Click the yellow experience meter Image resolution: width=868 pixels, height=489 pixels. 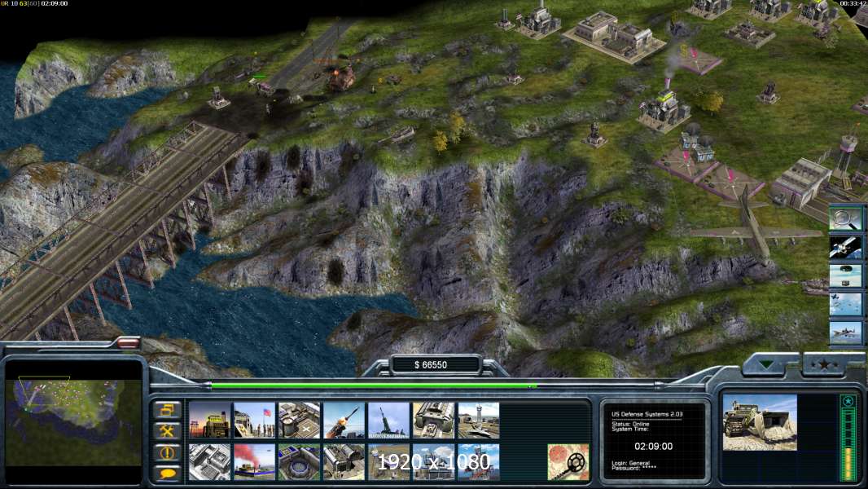848,464
